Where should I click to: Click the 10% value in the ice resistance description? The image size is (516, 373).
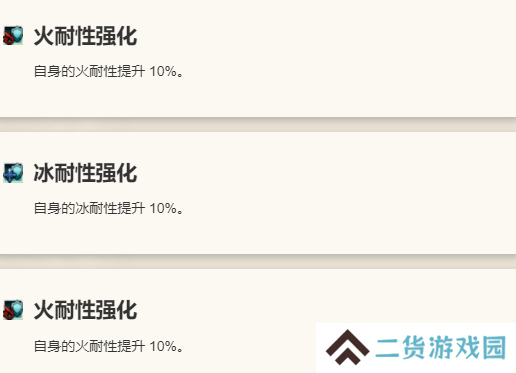point(163,208)
